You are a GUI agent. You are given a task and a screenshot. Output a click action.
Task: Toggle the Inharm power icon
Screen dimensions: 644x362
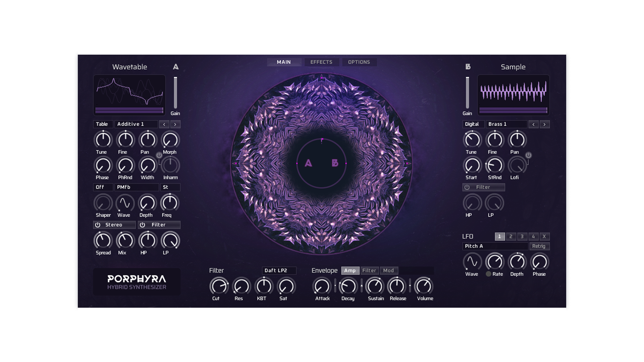(159, 155)
